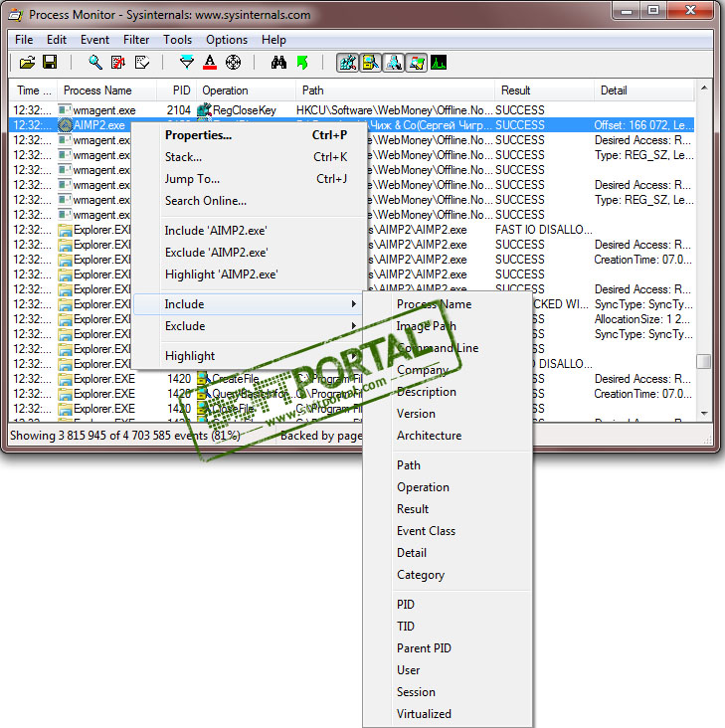
Task: Click the Path column header
Action: 395,91
